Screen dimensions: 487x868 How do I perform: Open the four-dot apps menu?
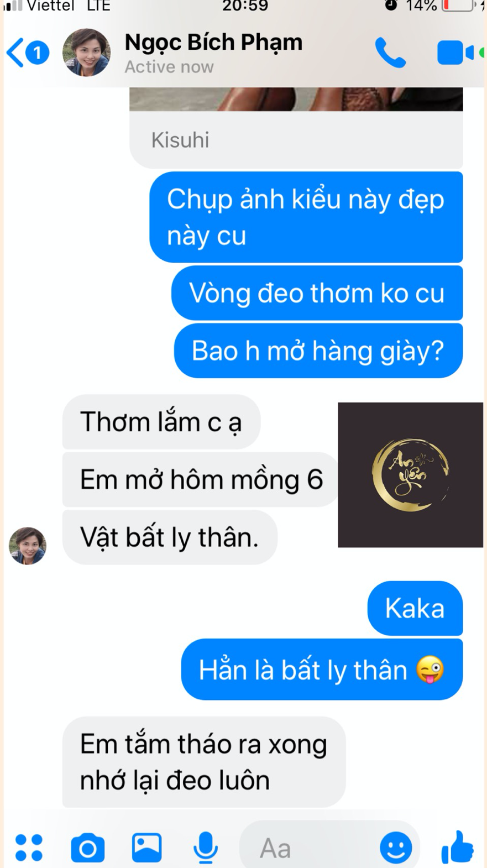point(29,848)
